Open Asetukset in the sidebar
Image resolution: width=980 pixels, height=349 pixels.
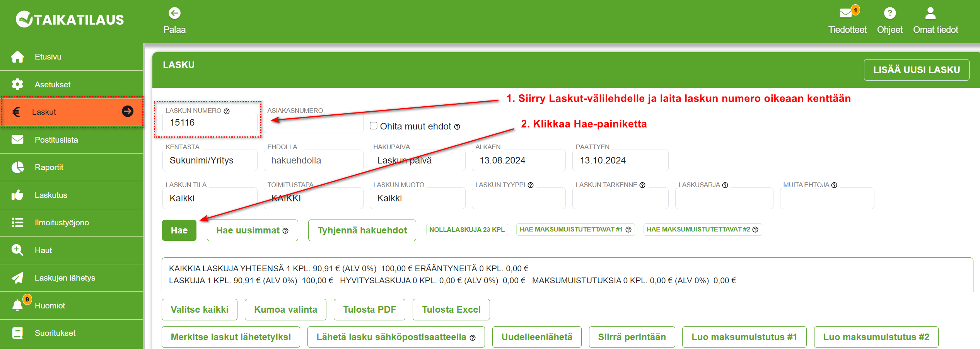pos(72,84)
